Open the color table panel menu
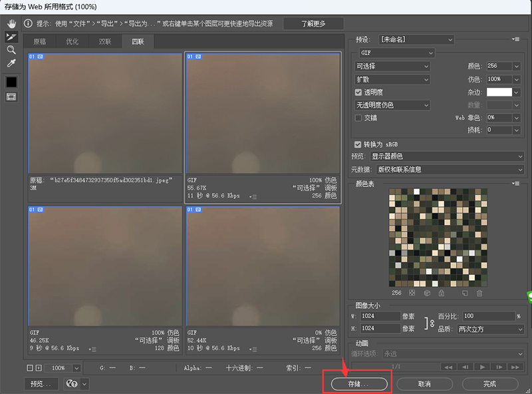Viewport: 532px width, 394px height. pos(516,184)
